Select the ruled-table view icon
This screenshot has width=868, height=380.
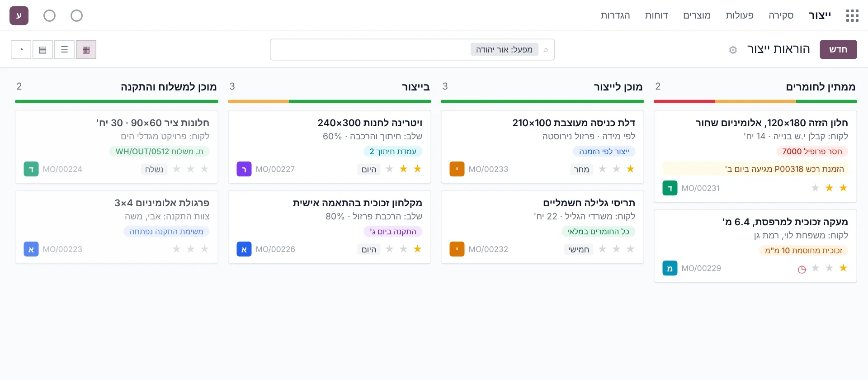coord(42,50)
